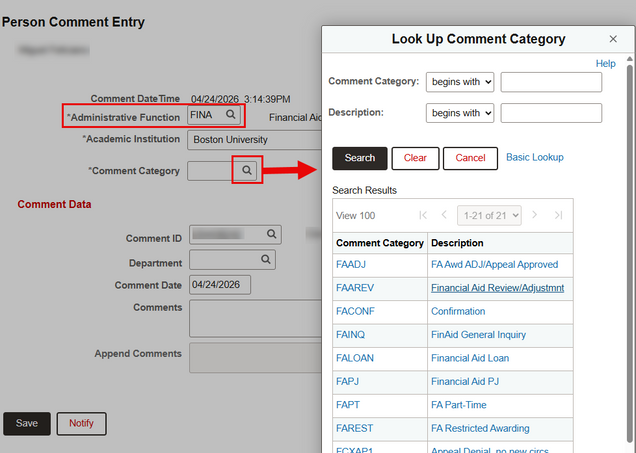Select the FAPT comment category
Image resolution: width=636 pixels, height=453 pixels.
click(348, 405)
